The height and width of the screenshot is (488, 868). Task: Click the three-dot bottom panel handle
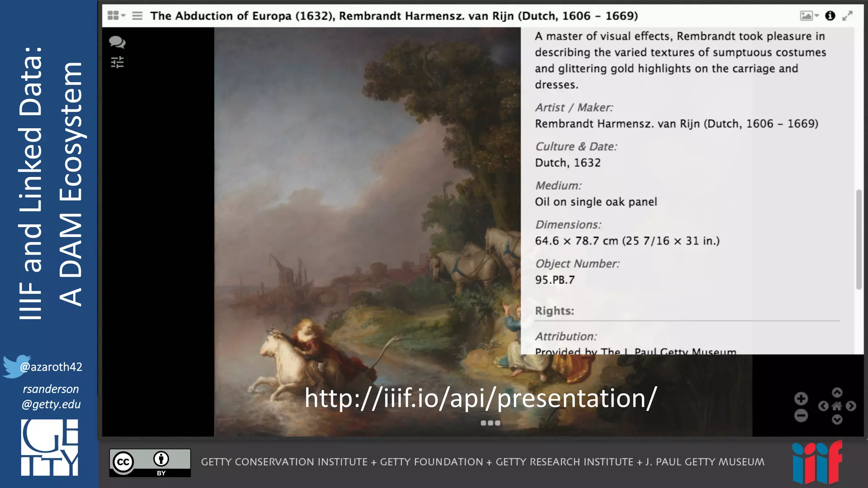(490, 423)
